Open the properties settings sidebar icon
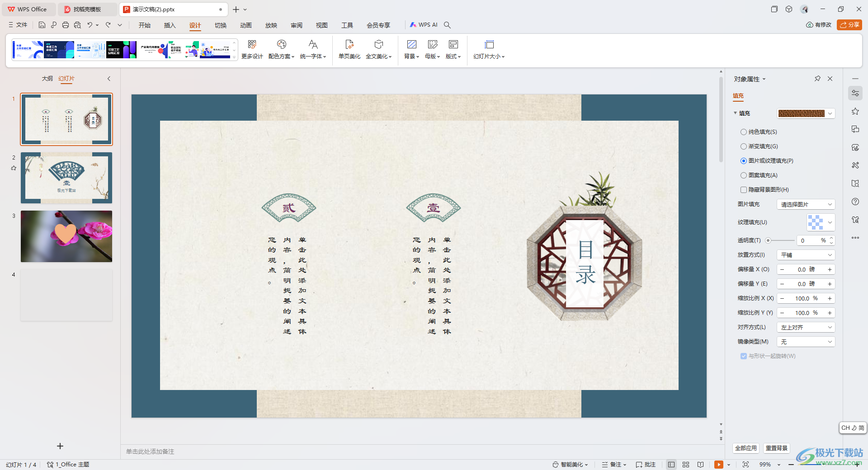Screen dimensions: 868x470 pyautogui.click(x=855, y=94)
